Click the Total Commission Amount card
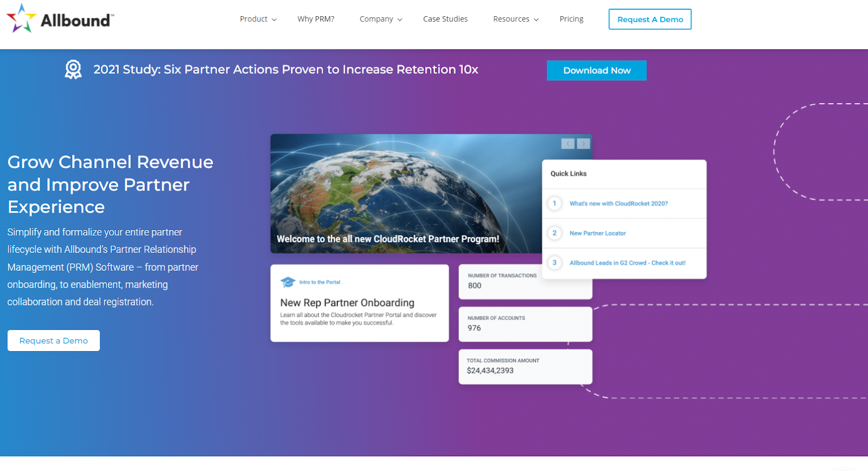Viewport: 868px width, 471px height. (x=525, y=367)
